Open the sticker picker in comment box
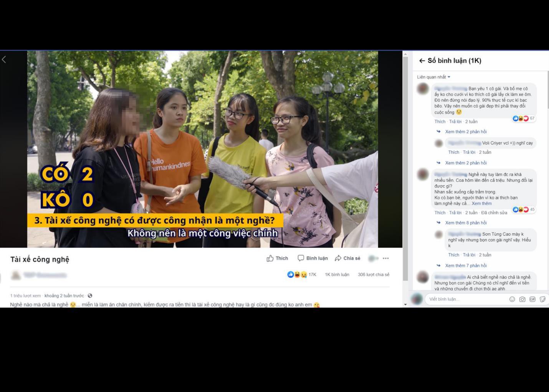 coord(542,299)
